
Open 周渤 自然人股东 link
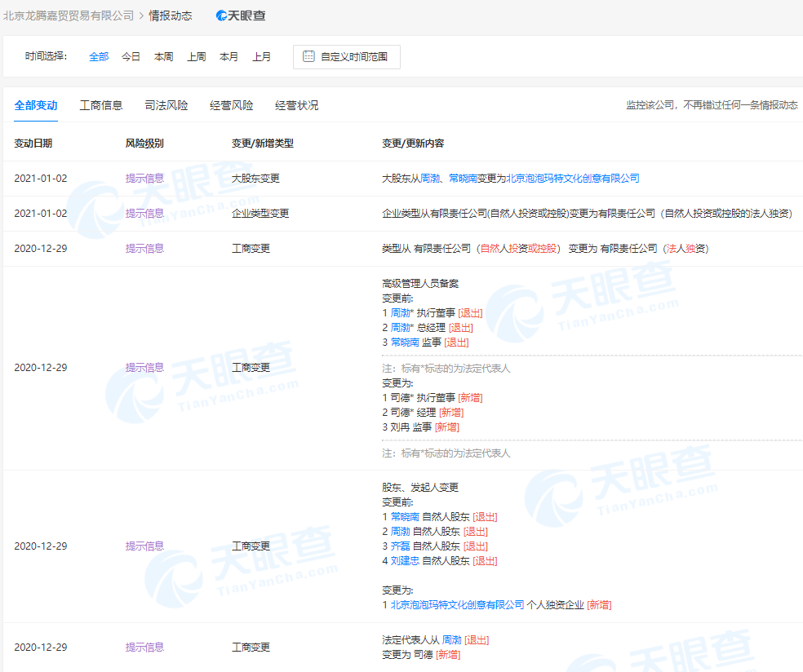(x=401, y=532)
